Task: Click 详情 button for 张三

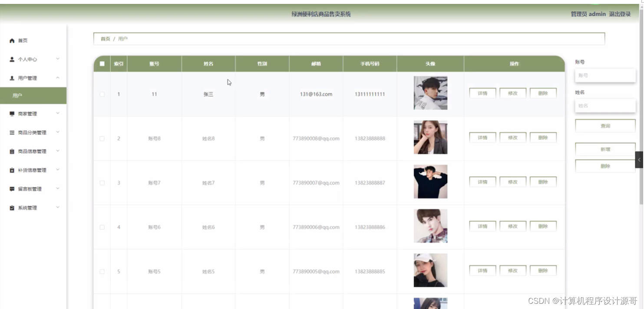Action: point(482,93)
